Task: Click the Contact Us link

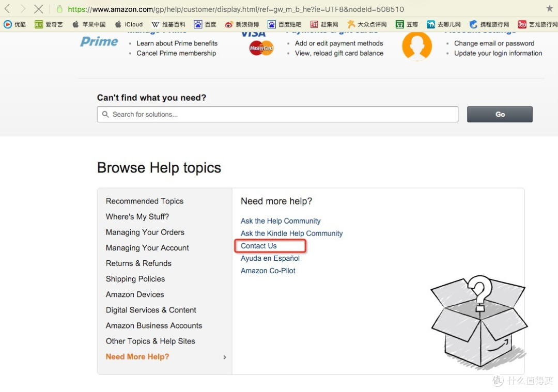Action: coord(259,246)
